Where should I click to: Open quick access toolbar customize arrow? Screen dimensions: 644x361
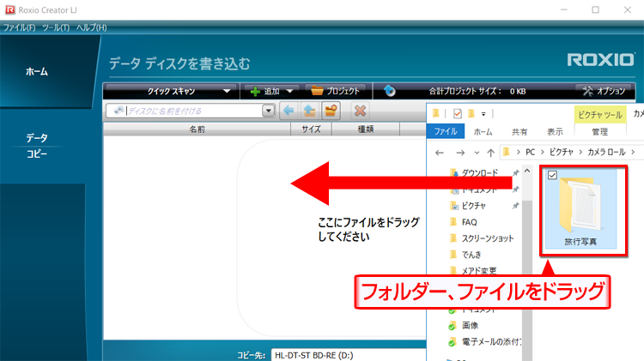[483, 114]
